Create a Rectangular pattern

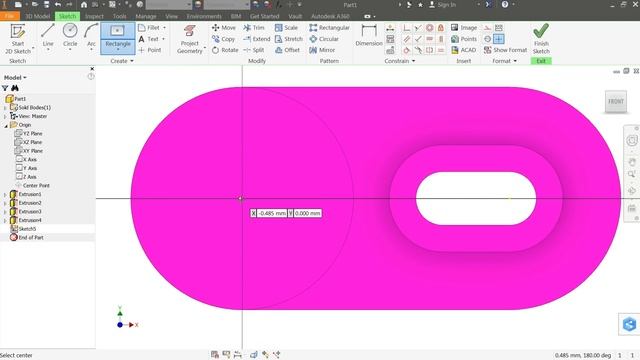pos(329,27)
